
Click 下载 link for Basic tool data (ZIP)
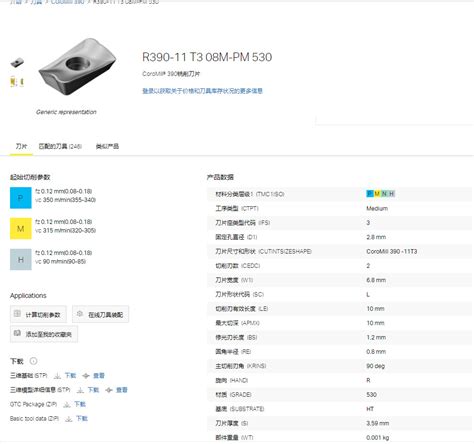(x=82, y=419)
